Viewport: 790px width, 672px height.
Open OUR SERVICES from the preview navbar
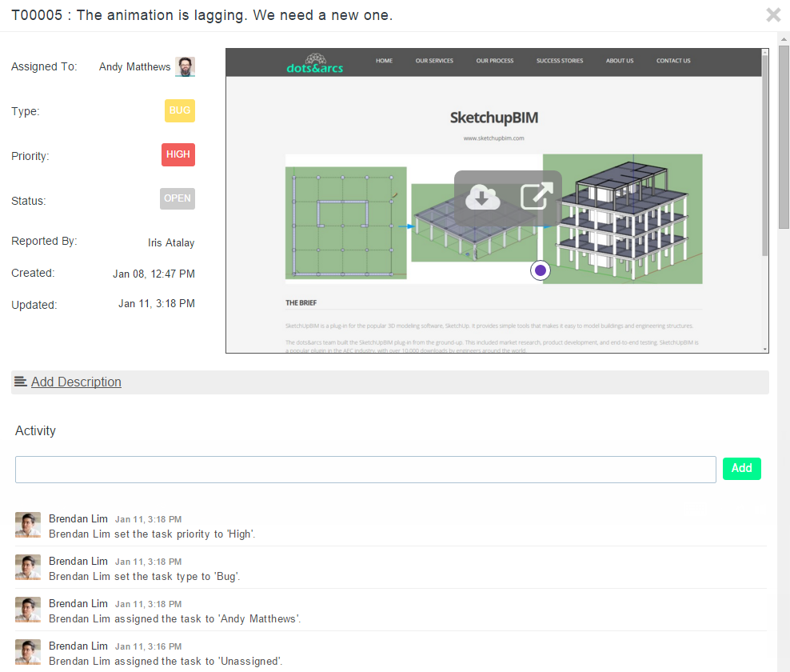(x=434, y=60)
